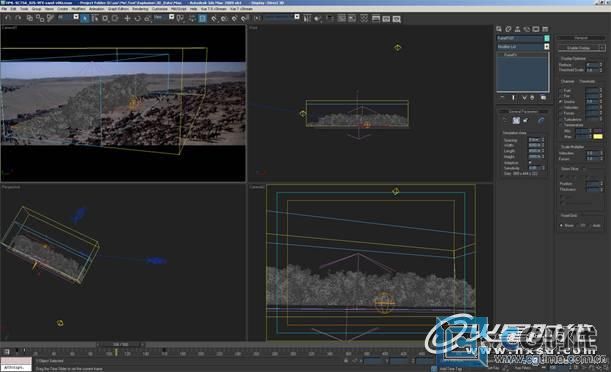Activate the Select Object arrow tool

[x=85, y=18]
